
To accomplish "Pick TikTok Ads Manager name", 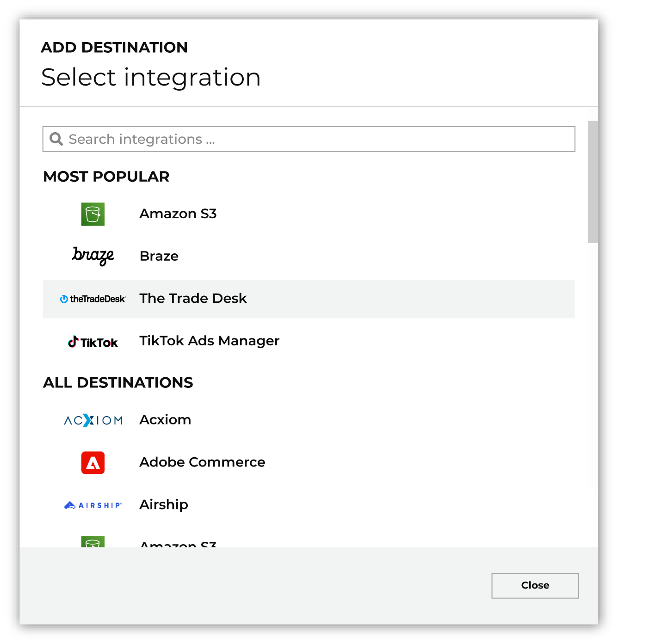I will tap(210, 341).
